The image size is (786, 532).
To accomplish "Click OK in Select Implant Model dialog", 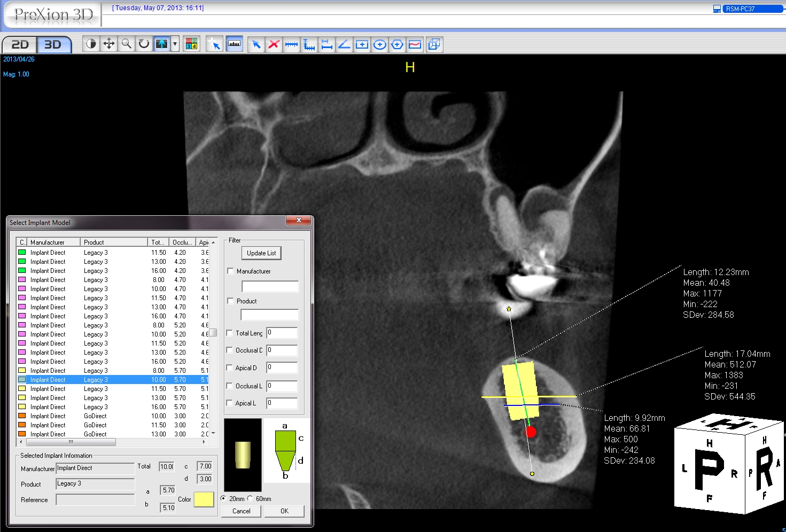I will pos(284,511).
